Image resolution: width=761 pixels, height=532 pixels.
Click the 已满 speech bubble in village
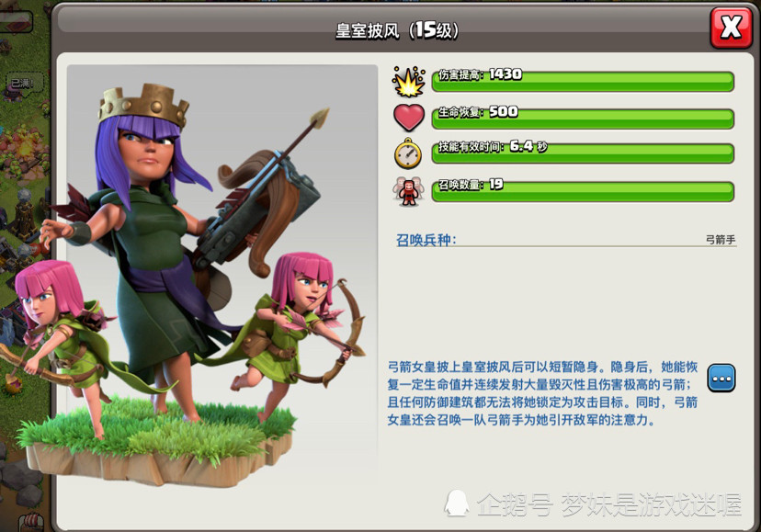point(24,83)
